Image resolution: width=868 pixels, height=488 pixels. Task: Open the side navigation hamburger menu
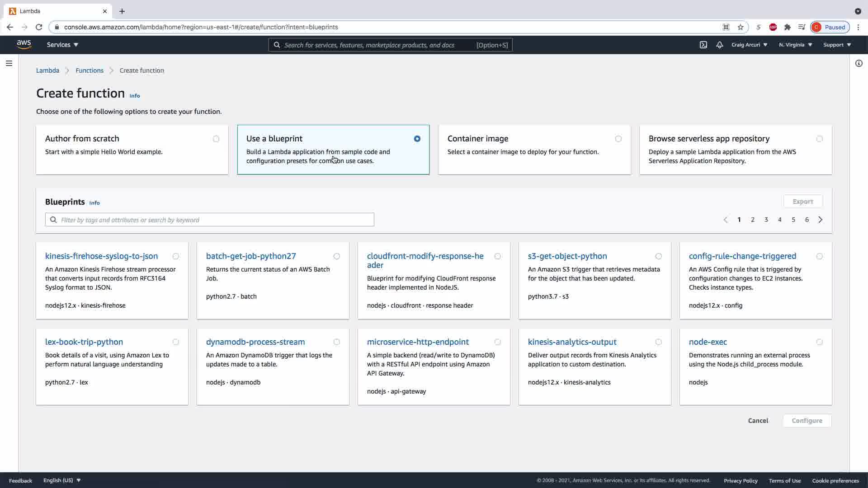coord(9,63)
